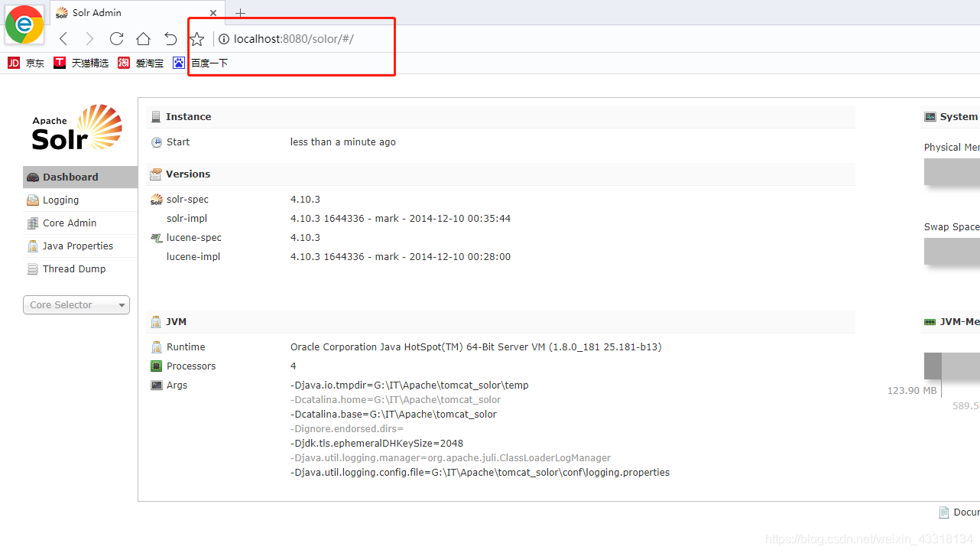
Task: Click the browser forward arrow
Action: (x=89, y=39)
